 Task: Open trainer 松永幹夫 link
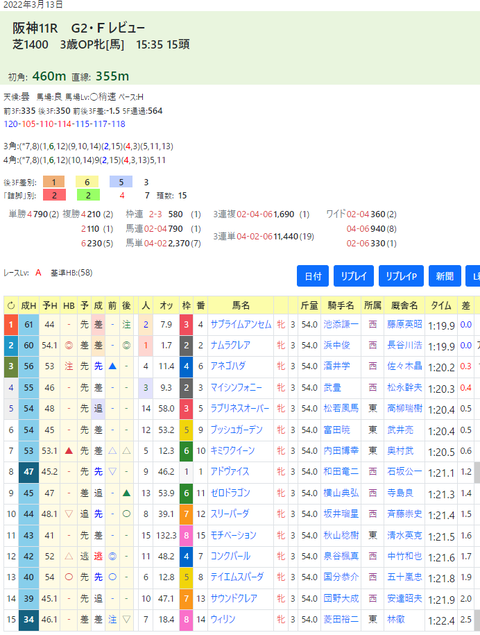pyautogui.click(x=405, y=388)
